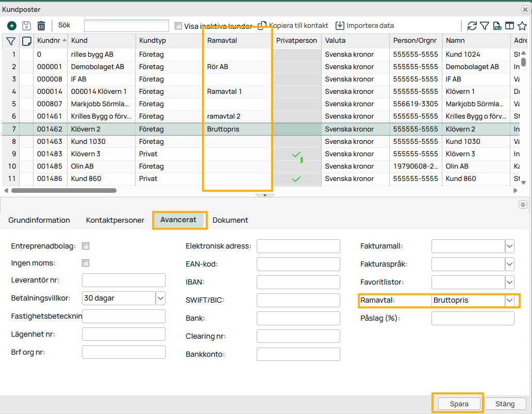The height and width of the screenshot is (414, 532).
Task: Toggle Privatperson checkmark for Klövern 3
Action: click(296, 154)
